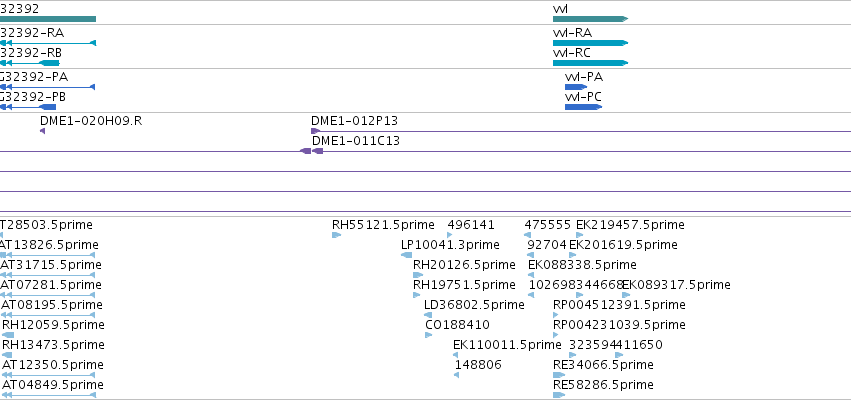This screenshot has width=851, height=400.
Task: Click the CO188410 feature label
Action: (x=458, y=325)
